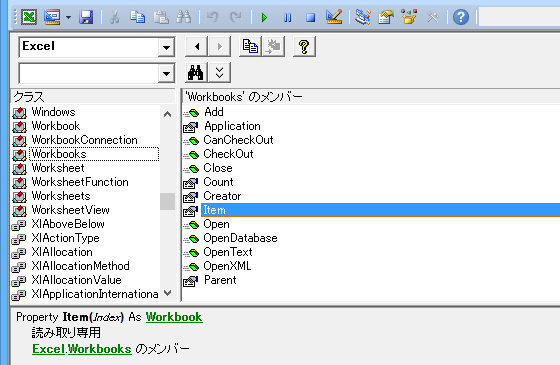This screenshot has width=560, height=365.
Task: Expand search results with double chevron
Action: coord(219,73)
